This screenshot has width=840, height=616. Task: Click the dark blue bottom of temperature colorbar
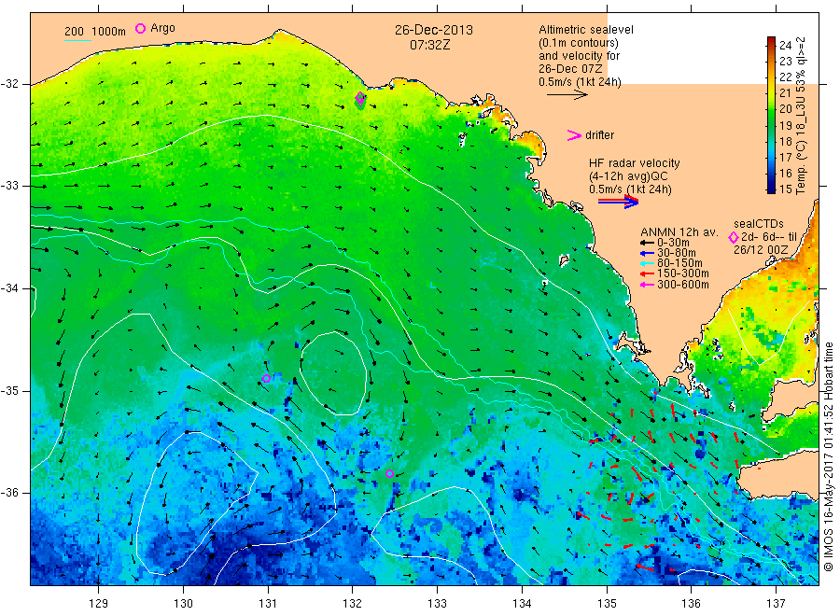771,189
